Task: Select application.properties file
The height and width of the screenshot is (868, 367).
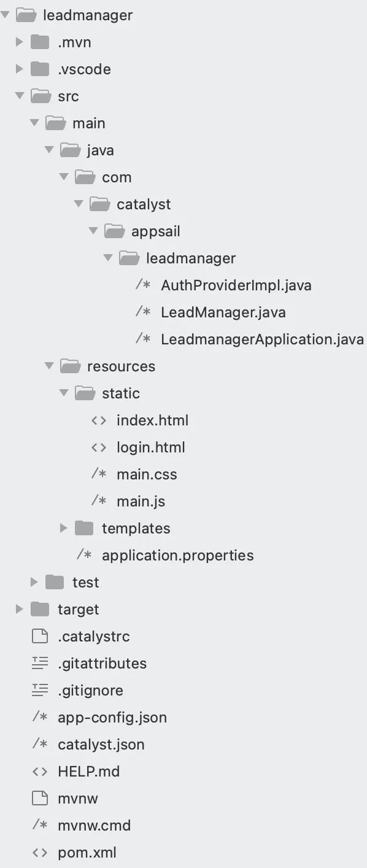Action: (x=178, y=556)
